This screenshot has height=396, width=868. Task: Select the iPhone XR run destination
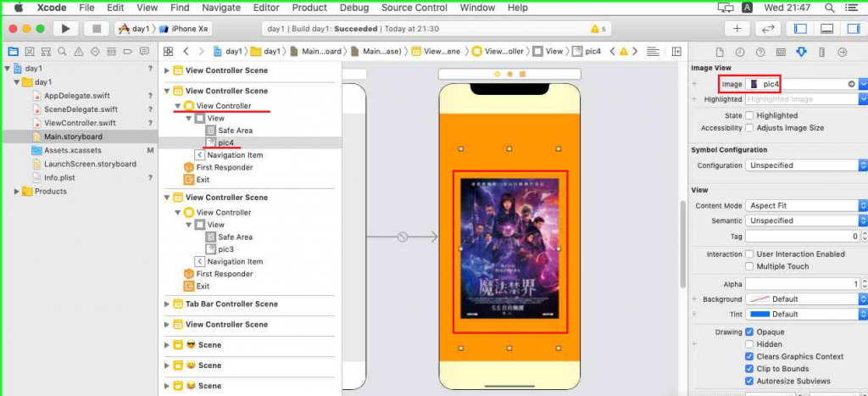coord(185,29)
